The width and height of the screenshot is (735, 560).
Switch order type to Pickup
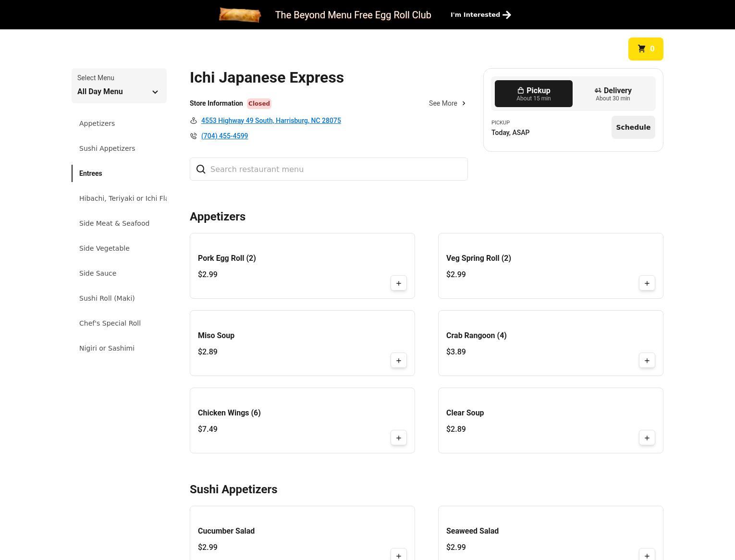coord(533,94)
